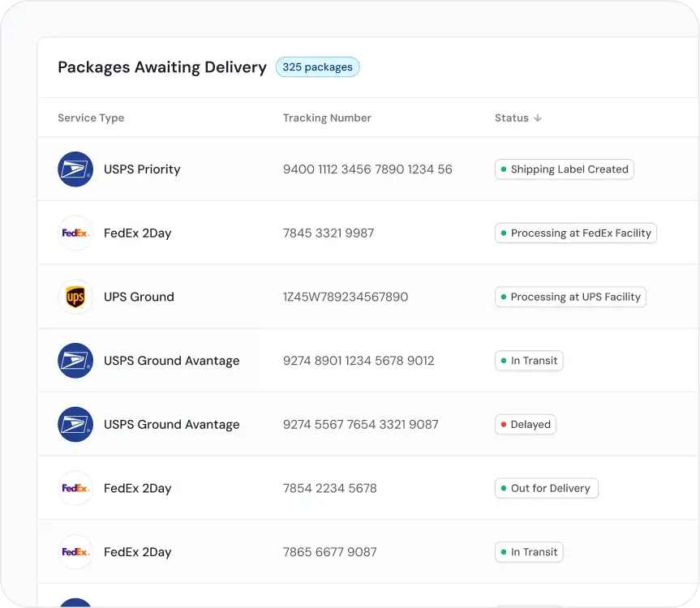
Task: Click the USPS logo in the 9274 8901 tracking row
Action: click(75, 361)
